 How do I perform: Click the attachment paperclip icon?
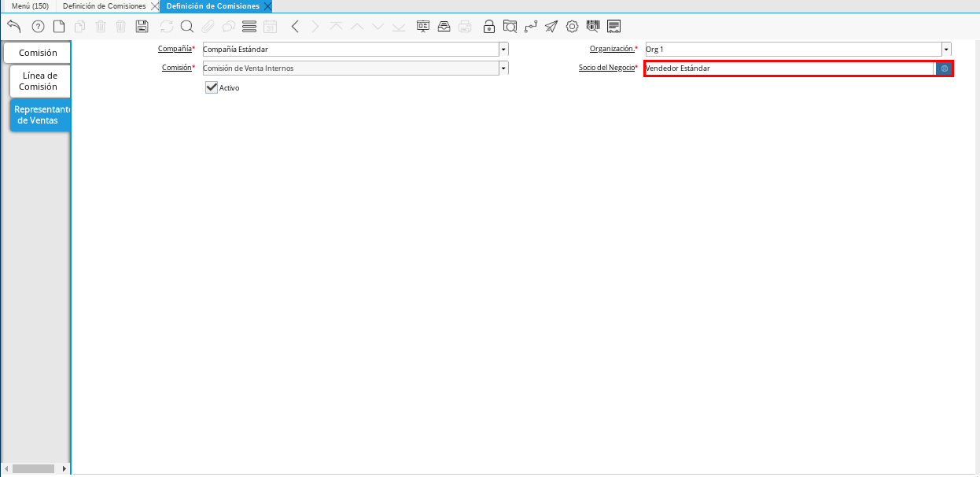(208, 26)
